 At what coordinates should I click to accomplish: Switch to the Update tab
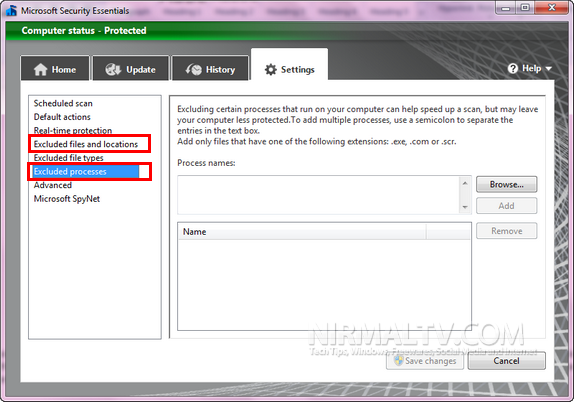click(131, 68)
